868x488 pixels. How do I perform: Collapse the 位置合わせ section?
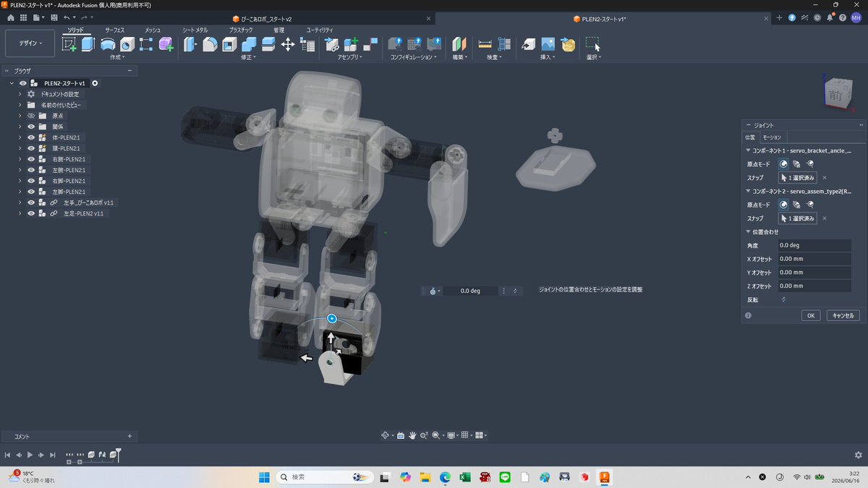749,232
